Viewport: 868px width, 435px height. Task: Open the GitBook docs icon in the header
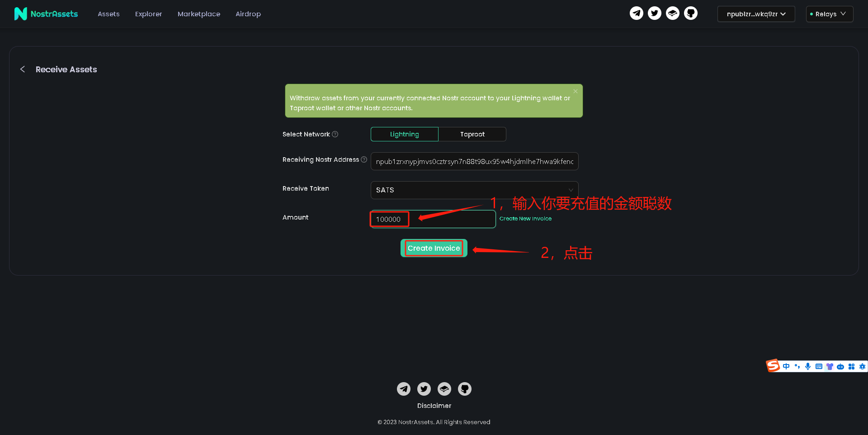click(673, 13)
